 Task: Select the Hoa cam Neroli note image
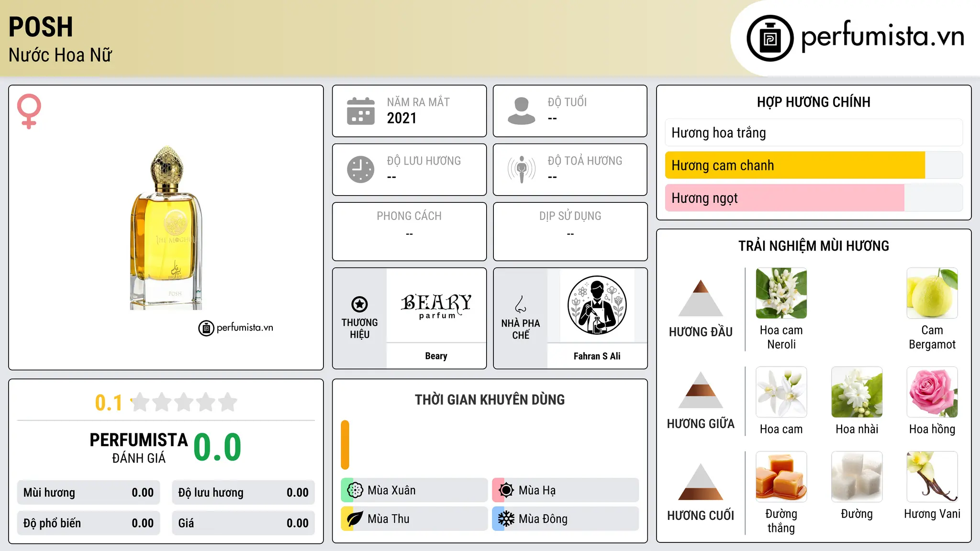(781, 293)
